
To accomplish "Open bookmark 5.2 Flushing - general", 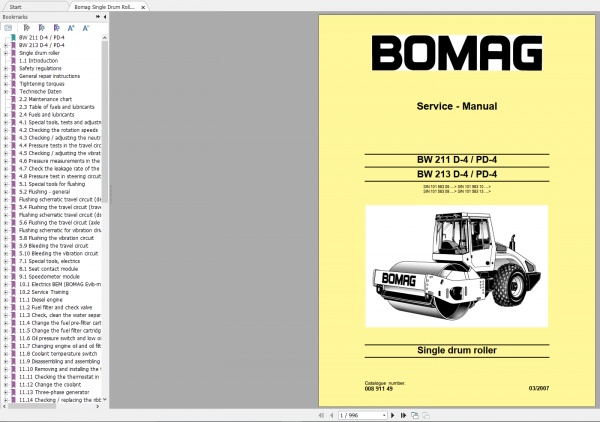I will 44,192.
